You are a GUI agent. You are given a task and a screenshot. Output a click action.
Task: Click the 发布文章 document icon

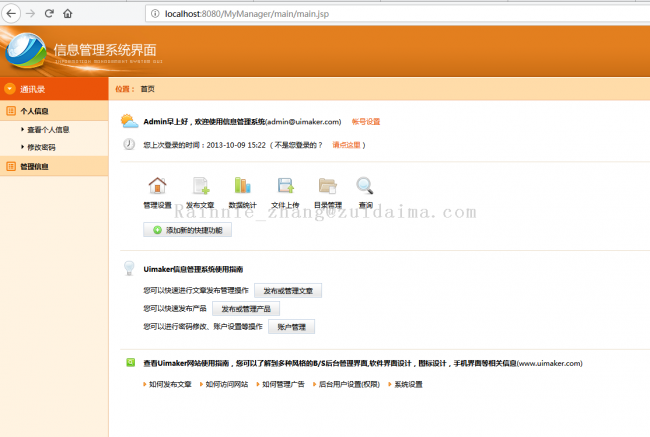pyautogui.click(x=200, y=186)
